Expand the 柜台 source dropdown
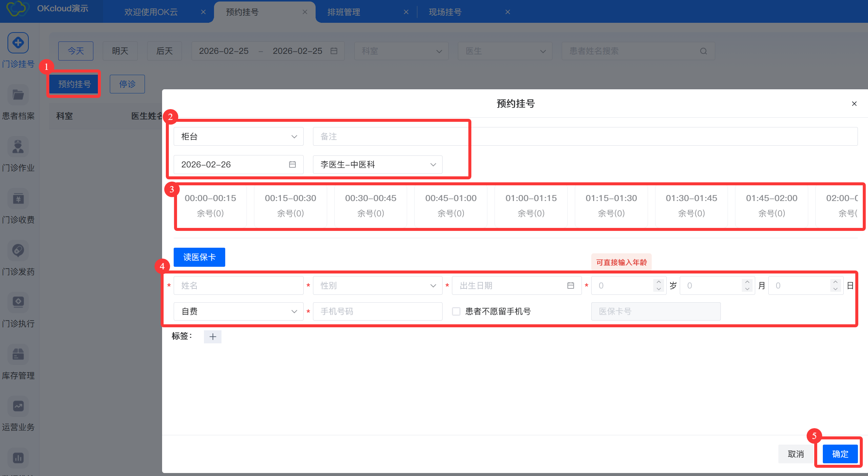This screenshot has width=868, height=476. 238,136
